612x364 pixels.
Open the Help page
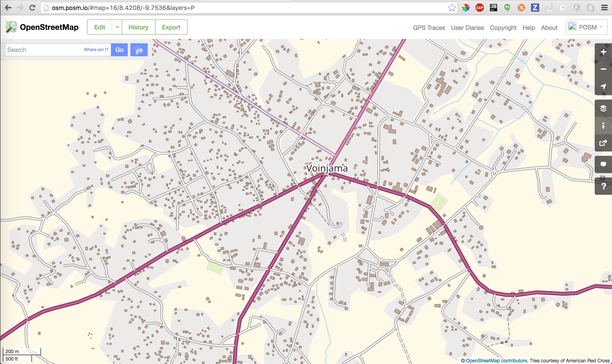click(x=529, y=28)
